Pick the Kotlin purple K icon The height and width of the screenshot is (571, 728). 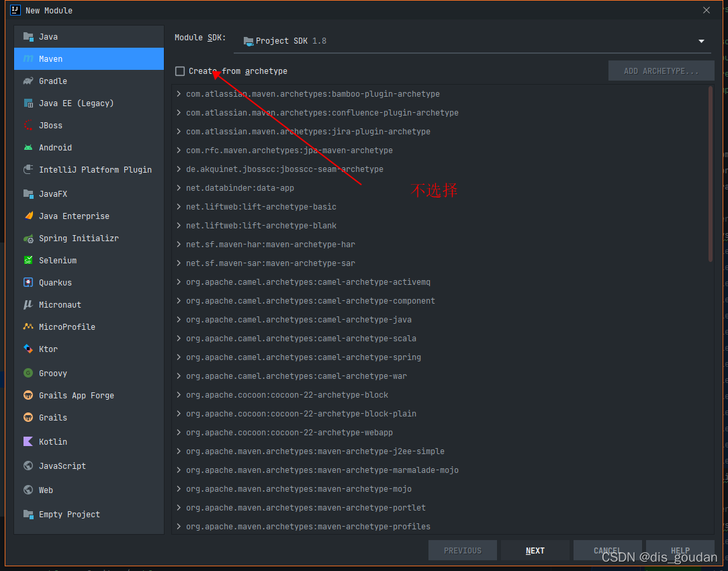click(x=28, y=441)
